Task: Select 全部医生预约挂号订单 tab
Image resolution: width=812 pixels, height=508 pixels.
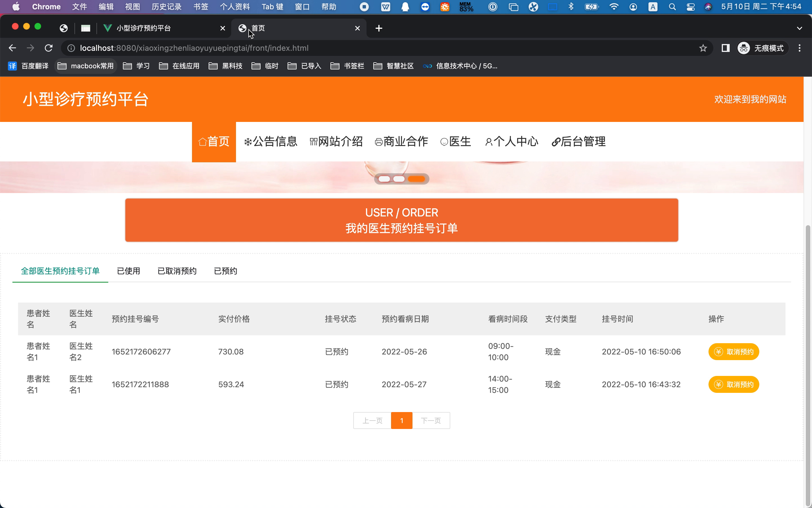Action: click(60, 271)
